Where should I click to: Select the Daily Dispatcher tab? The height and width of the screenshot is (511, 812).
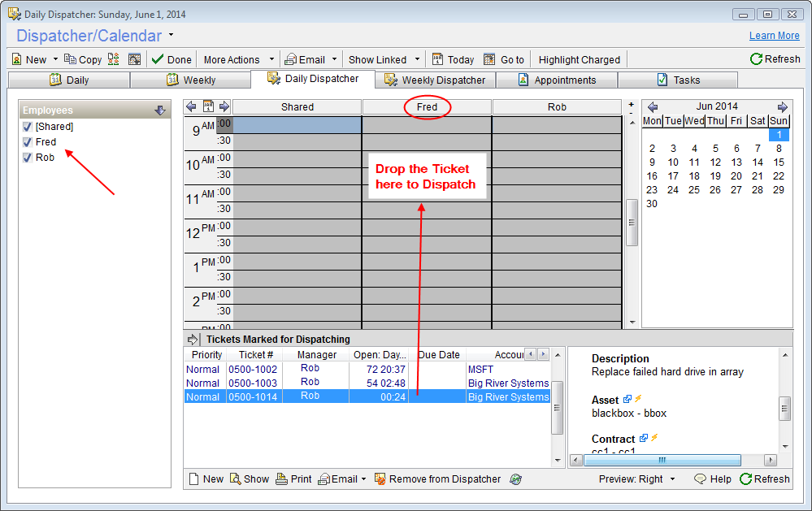pyautogui.click(x=313, y=79)
